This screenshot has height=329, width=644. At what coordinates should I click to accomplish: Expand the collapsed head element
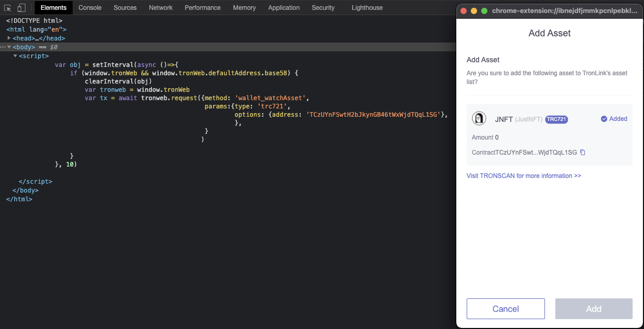(9, 38)
